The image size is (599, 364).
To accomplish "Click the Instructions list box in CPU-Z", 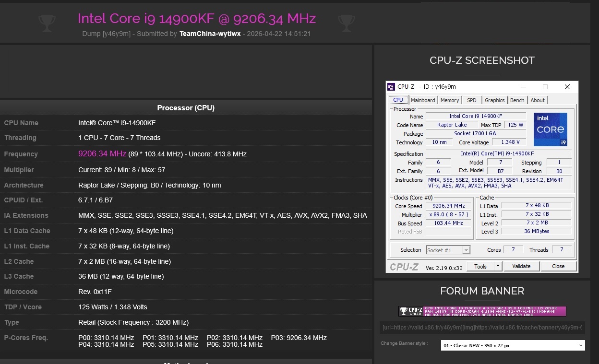I will 498,183.
